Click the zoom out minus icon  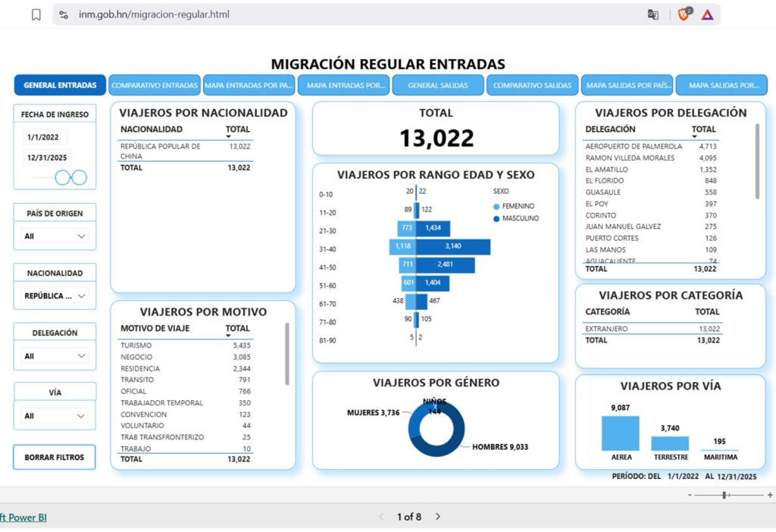[x=690, y=494]
